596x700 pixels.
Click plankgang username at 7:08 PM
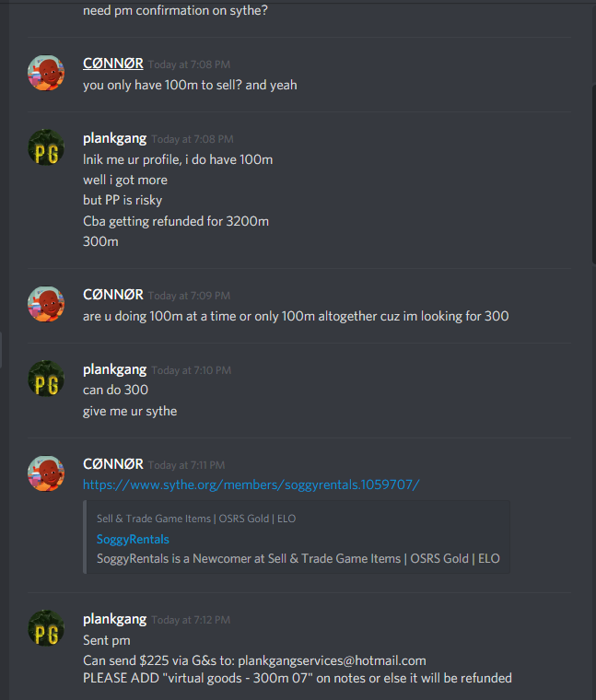coord(115,138)
